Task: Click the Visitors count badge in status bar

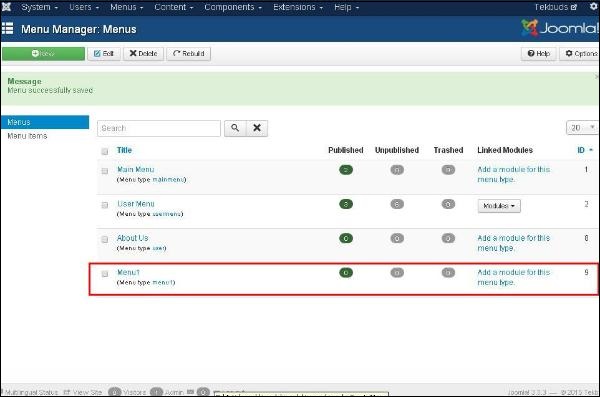Action: click(x=114, y=392)
